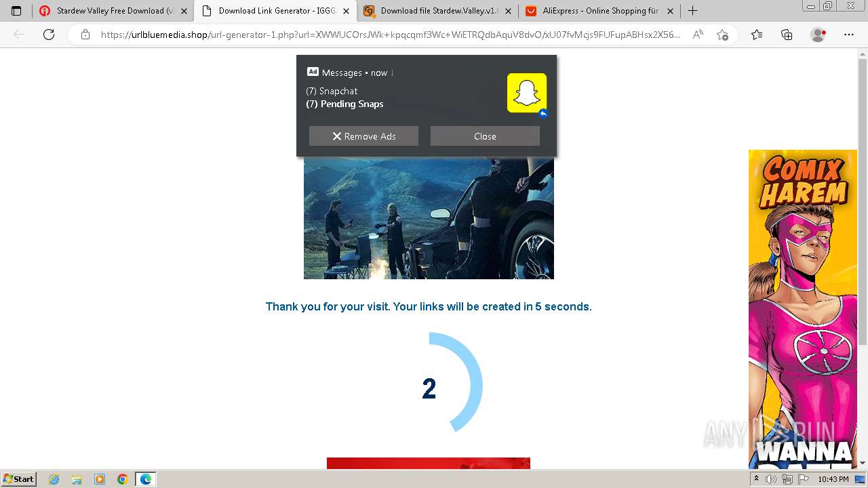Refresh the current page
The height and width of the screenshot is (488, 868).
(x=49, y=35)
